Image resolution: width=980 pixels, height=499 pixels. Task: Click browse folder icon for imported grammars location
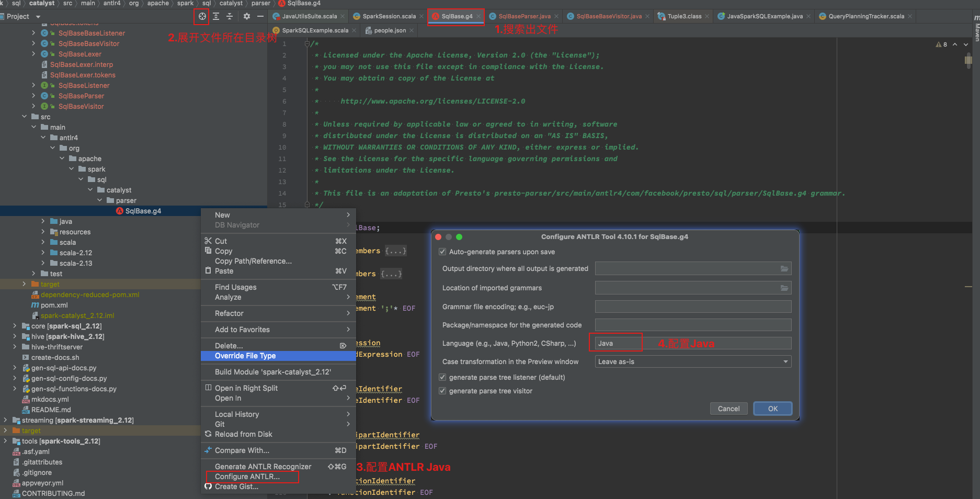tap(784, 288)
